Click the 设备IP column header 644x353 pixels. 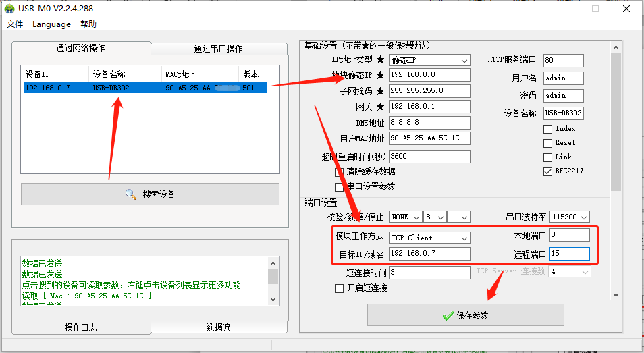pyautogui.click(x=56, y=74)
